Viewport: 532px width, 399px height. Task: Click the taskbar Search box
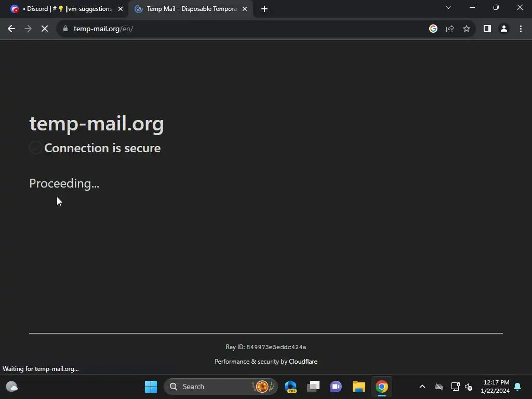pyautogui.click(x=220, y=387)
